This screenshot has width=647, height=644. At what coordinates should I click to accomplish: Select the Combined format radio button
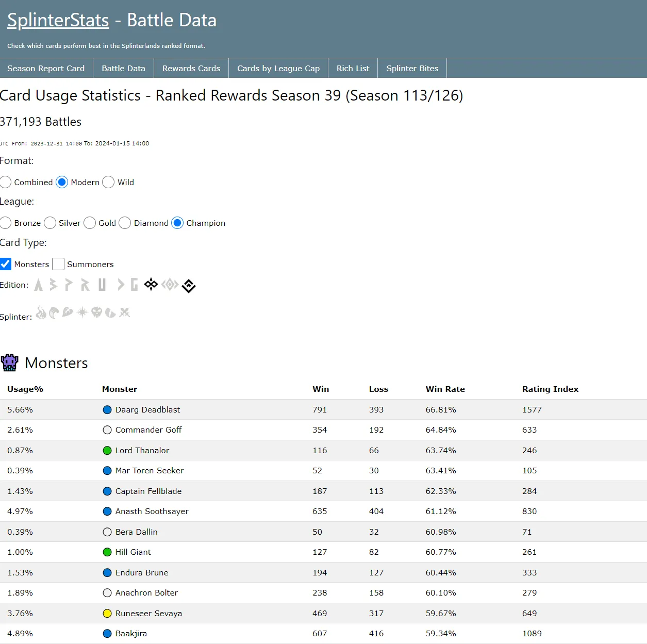pyautogui.click(x=6, y=182)
